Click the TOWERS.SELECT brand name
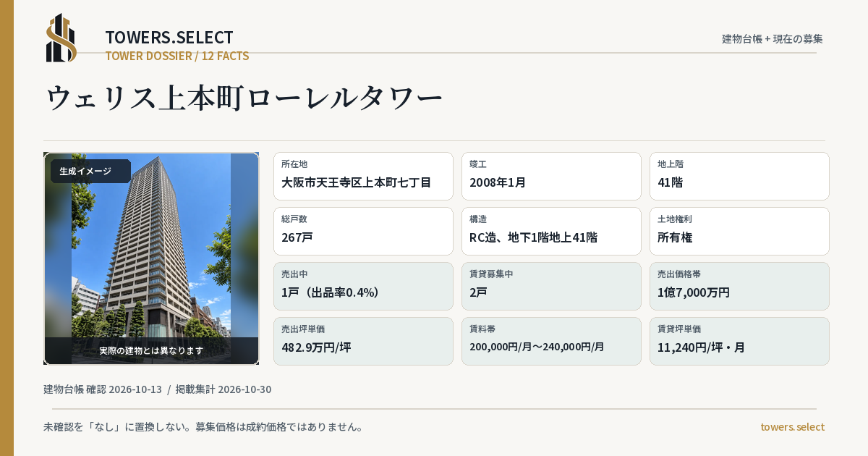 click(x=169, y=38)
